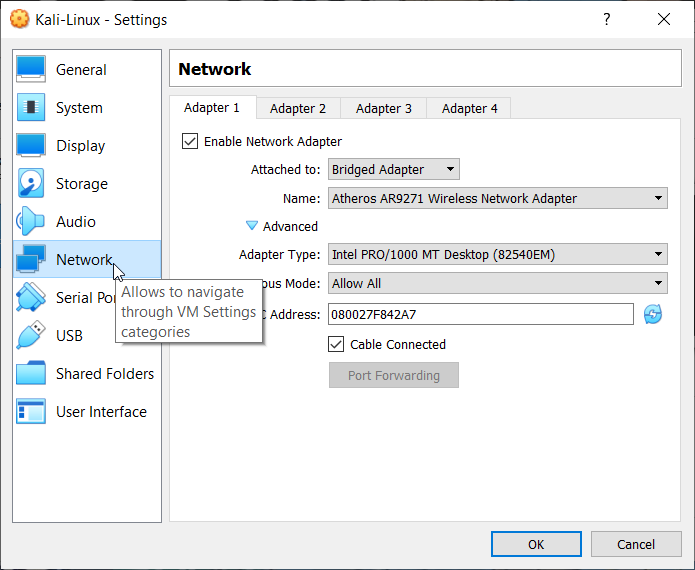
Task: Open the Audio speaker icon
Action: tap(31, 221)
